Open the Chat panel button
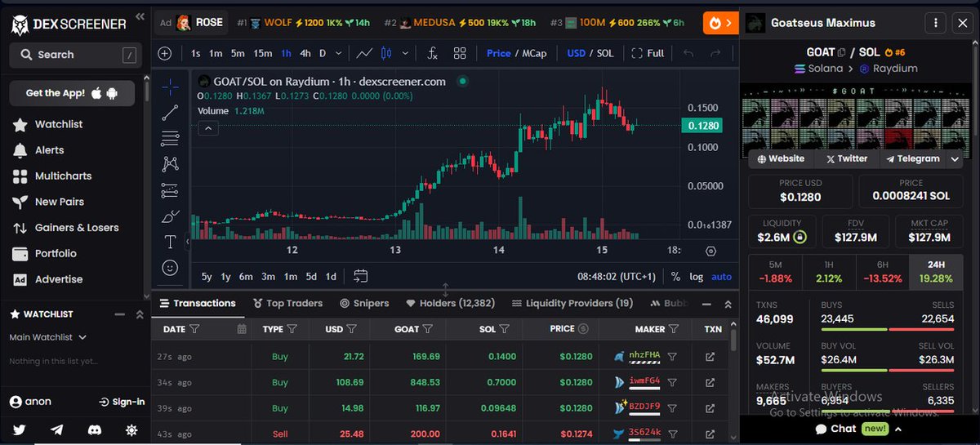Viewport: 980px width, 445px height. coord(859,428)
